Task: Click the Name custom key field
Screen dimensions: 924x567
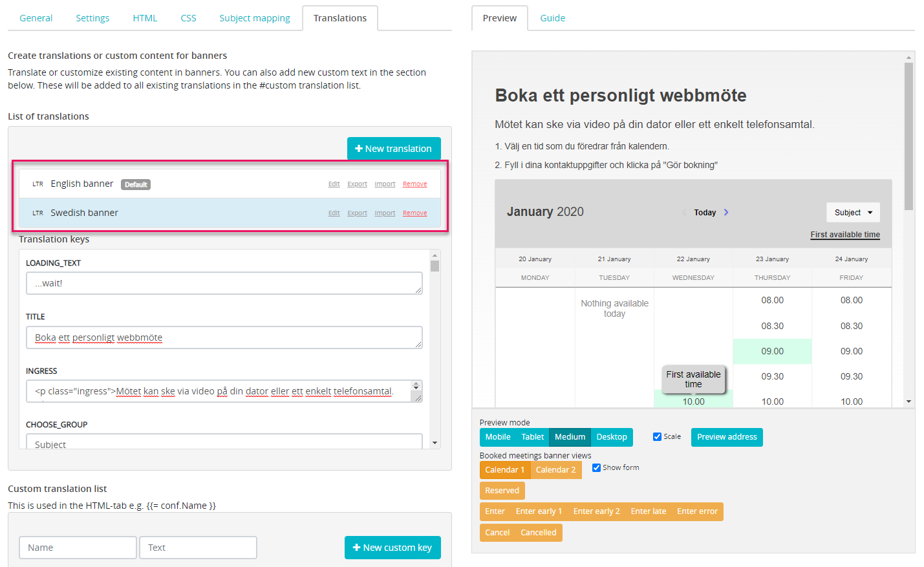Action: [78, 548]
